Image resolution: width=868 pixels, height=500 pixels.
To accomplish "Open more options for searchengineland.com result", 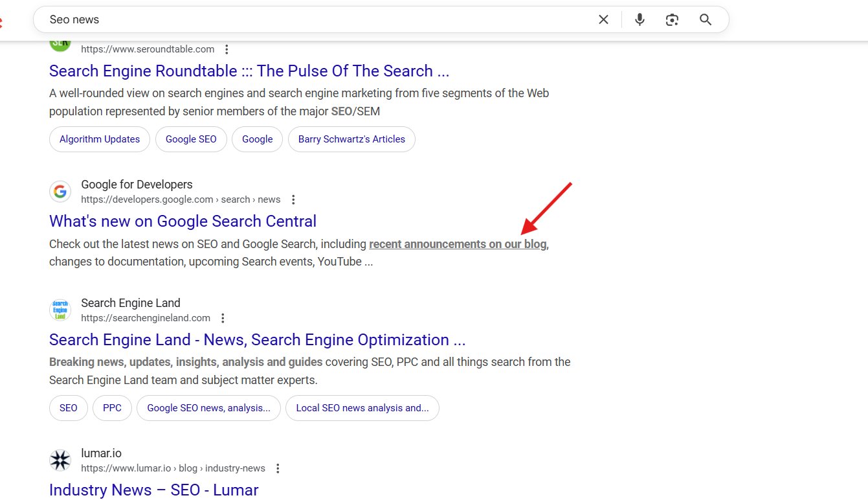I will pos(223,318).
